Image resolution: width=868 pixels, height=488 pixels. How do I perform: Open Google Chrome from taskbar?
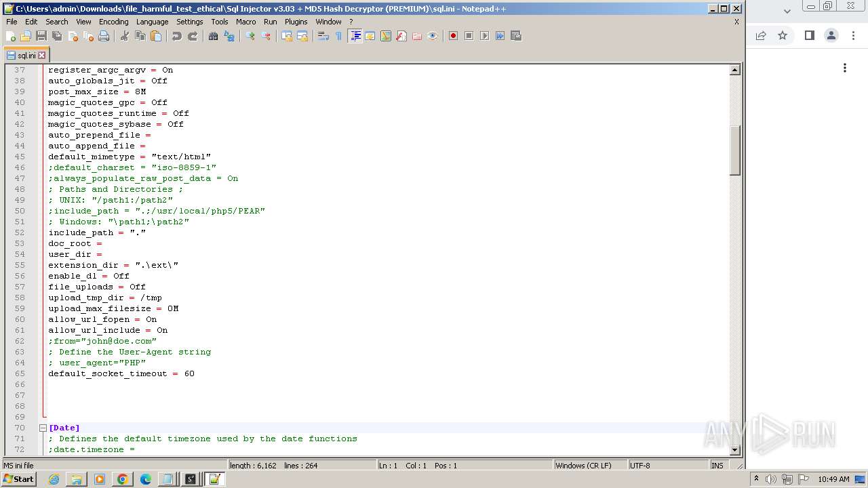click(123, 479)
